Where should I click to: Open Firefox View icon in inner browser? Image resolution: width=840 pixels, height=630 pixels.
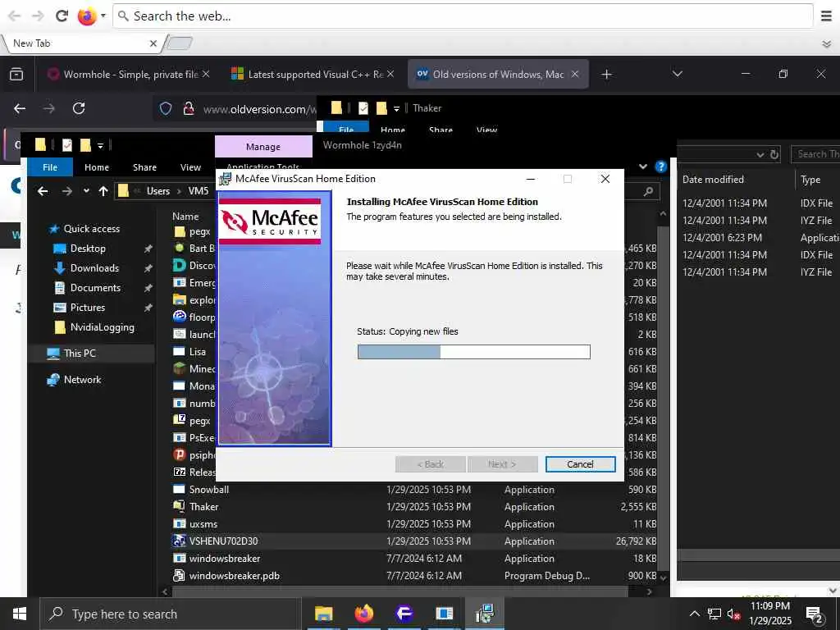[16, 75]
